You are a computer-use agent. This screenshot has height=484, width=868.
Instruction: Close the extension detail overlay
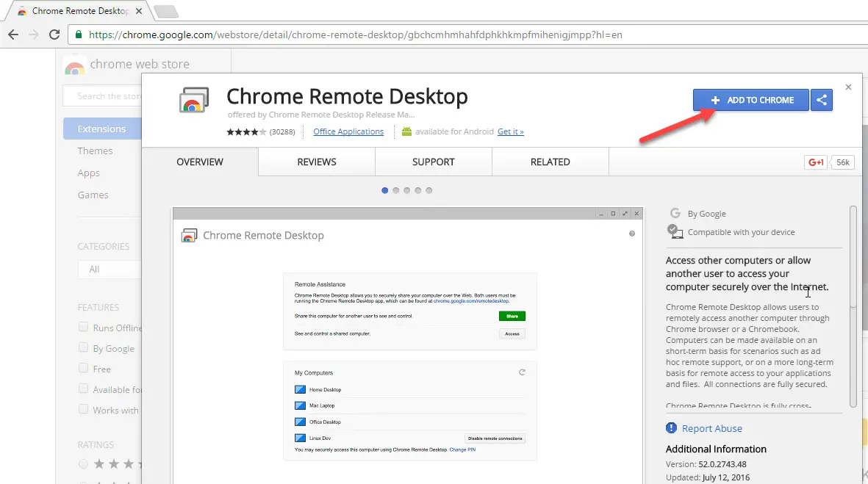848,87
